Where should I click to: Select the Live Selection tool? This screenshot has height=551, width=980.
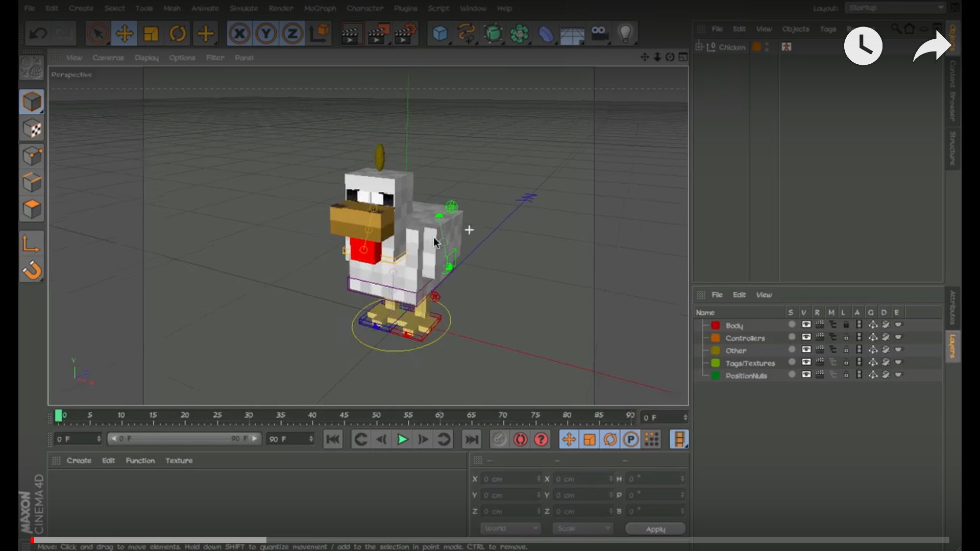[97, 34]
